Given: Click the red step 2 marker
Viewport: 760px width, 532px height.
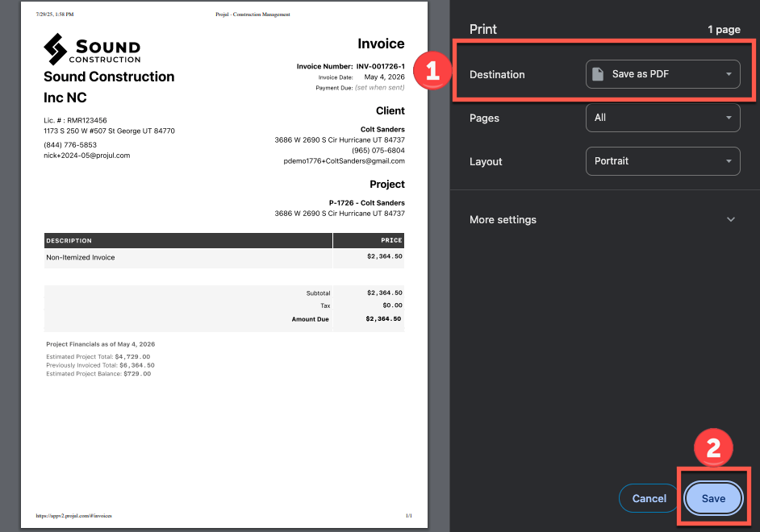Looking at the screenshot, I should pyautogui.click(x=713, y=449).
